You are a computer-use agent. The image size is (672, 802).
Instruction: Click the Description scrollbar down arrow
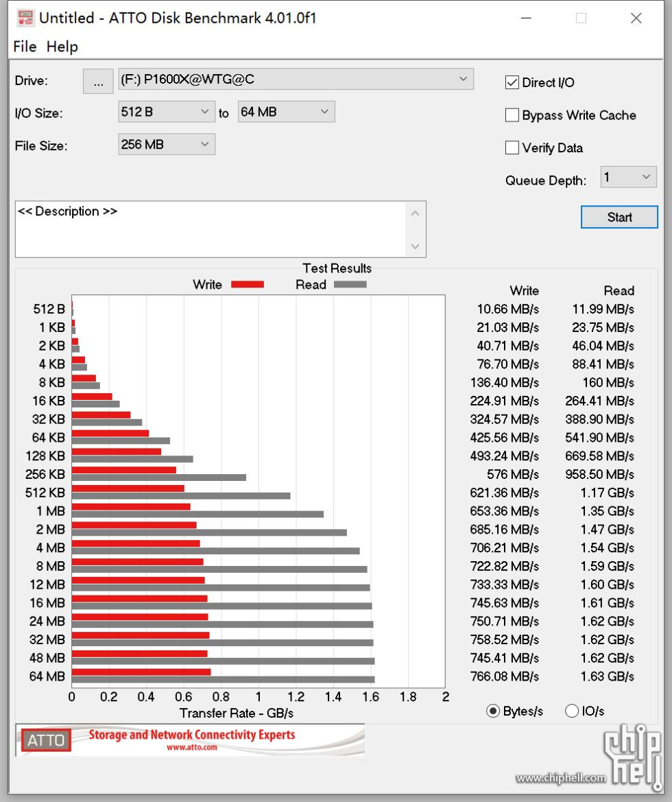click(x=416, y=246)
